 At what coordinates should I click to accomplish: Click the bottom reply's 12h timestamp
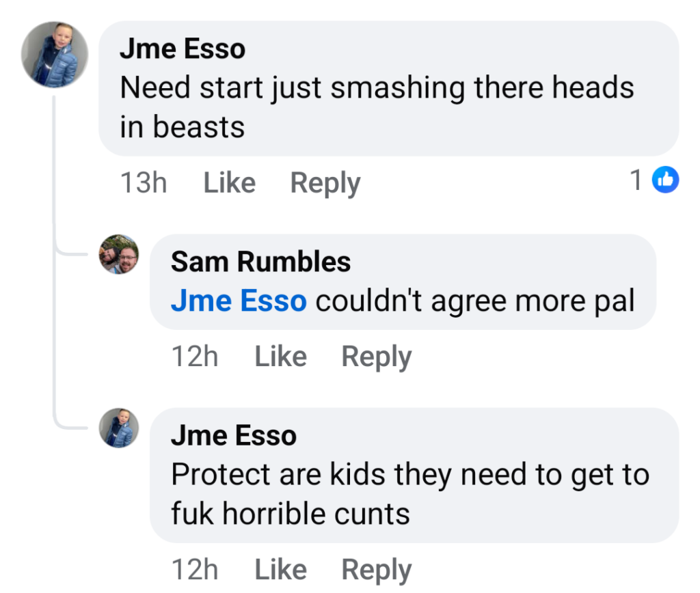point(195,570)
